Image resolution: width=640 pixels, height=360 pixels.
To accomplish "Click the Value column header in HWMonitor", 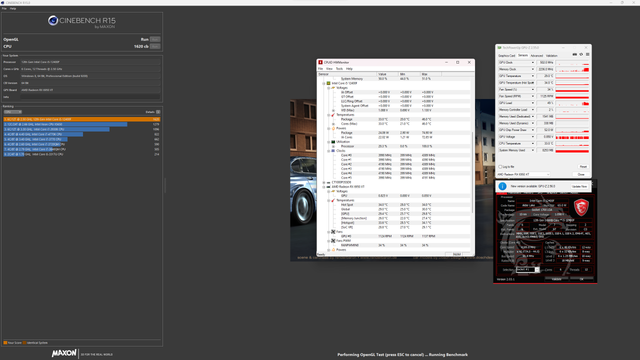I will click(x=387, y=74).
